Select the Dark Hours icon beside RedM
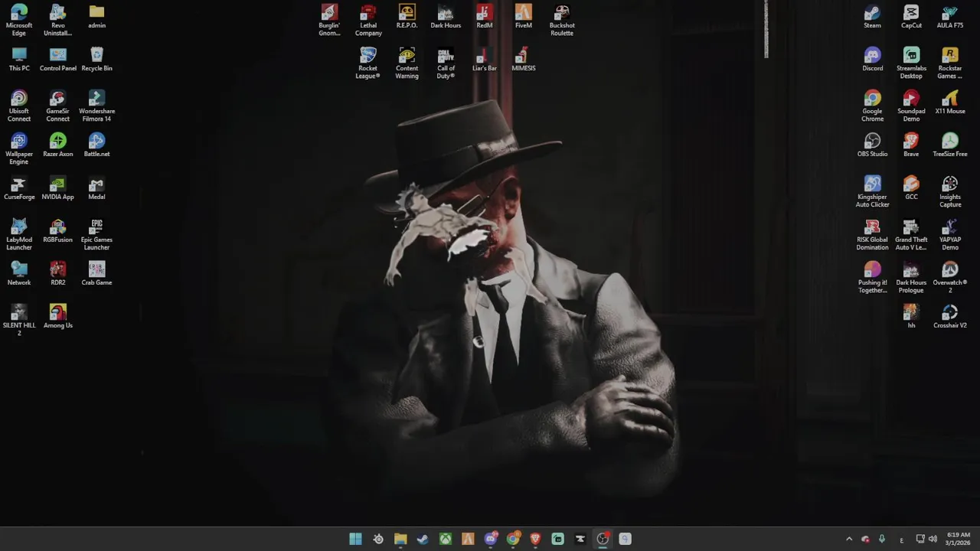The image size is (980, 551). [x=446, y=16]
